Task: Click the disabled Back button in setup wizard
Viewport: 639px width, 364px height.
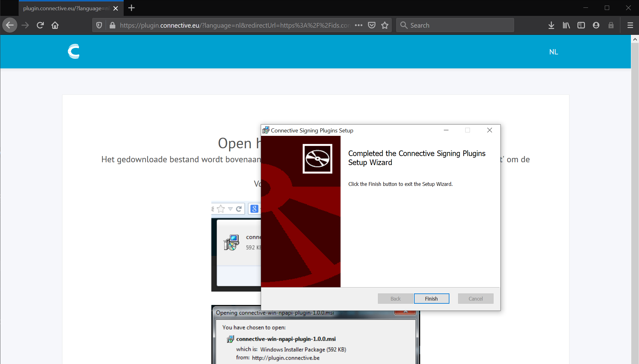Action: click(395, 298)
